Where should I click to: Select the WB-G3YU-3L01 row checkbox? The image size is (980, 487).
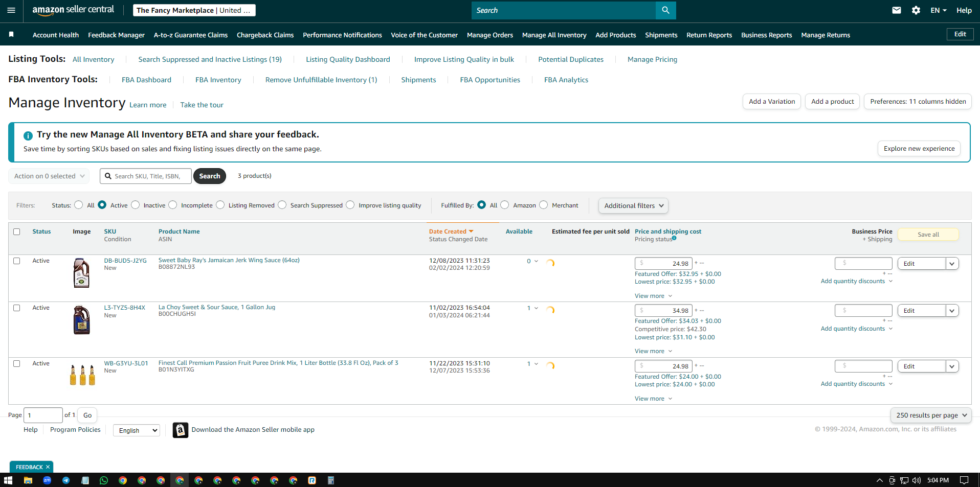coord(17,363)
